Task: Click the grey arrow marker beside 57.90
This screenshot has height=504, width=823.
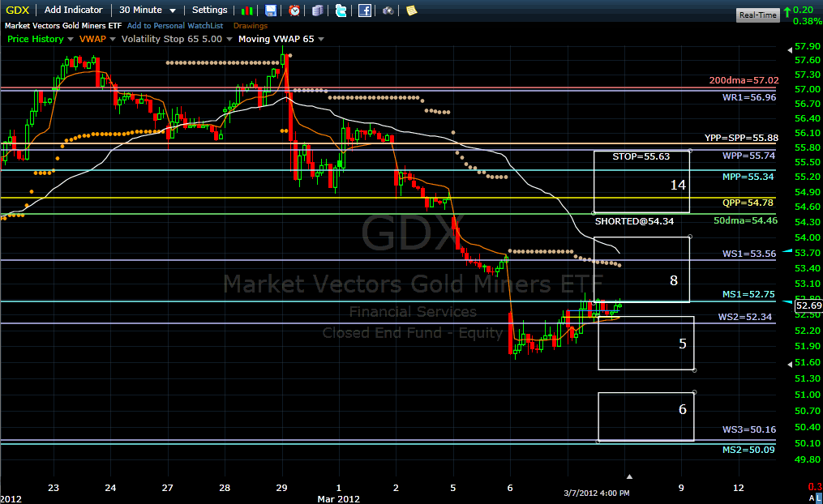Action: 790,50
